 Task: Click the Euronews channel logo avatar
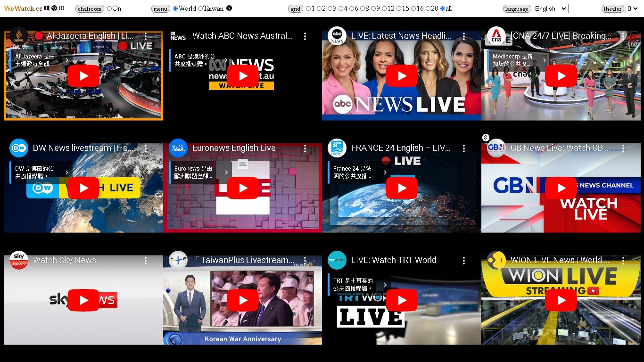pos(178,148)
